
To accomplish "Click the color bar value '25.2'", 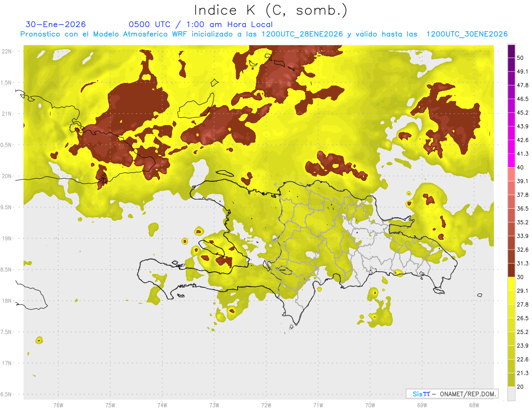I will 522,332.
